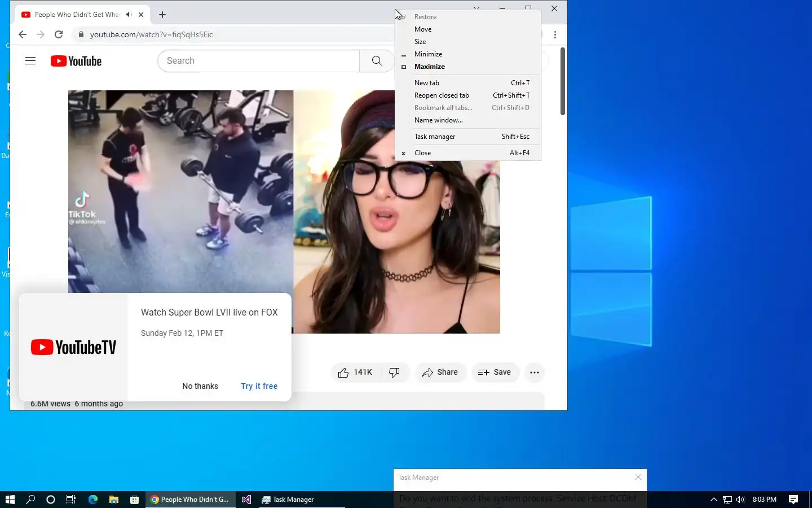The height and width of the screenshot is (508, 812).
Task: Close the People Who Didn't Get tab
Action: pyautogui.click(x=141, y=15)
